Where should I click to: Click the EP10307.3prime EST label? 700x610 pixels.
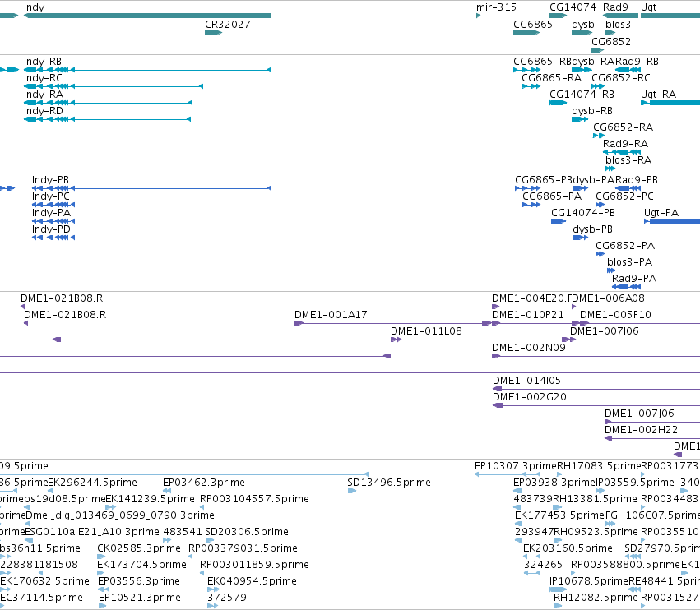tap(516, 466)
